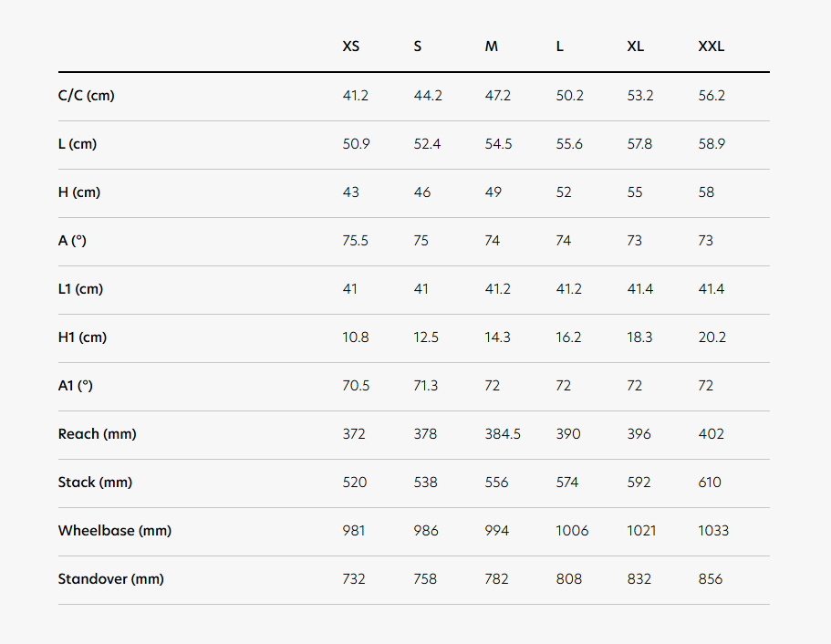Select the 1006 wheelbase value
This screenshot has height=644, width=831.
point(572,531)
